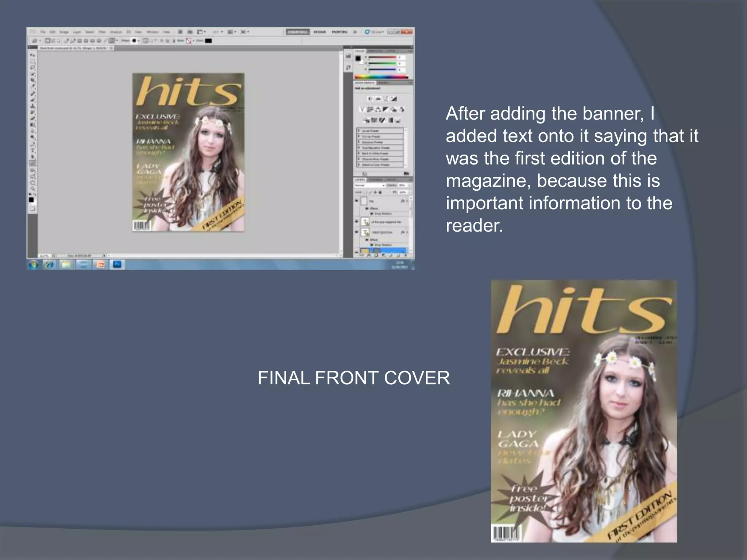Click the Create new layer icon
The width and height of the screenshot is (747, 560).
[398, 255]
